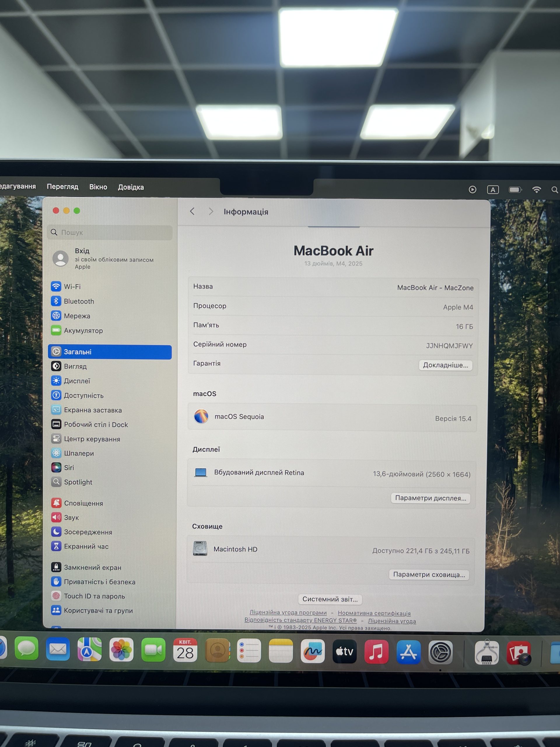
Task: Open Вікно menu in menu bar
Action: [x=98, y=187]
